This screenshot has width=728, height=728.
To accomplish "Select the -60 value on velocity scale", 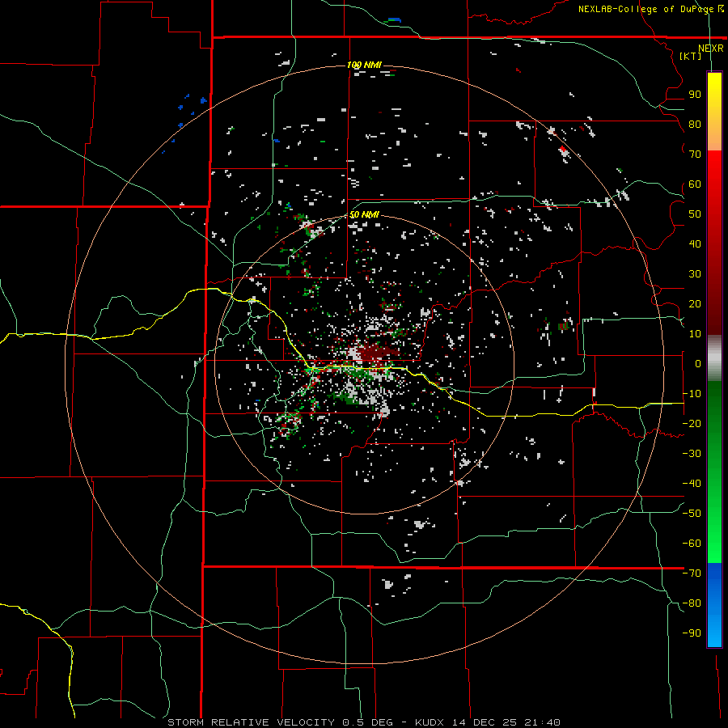I will [x=692, y=544].
